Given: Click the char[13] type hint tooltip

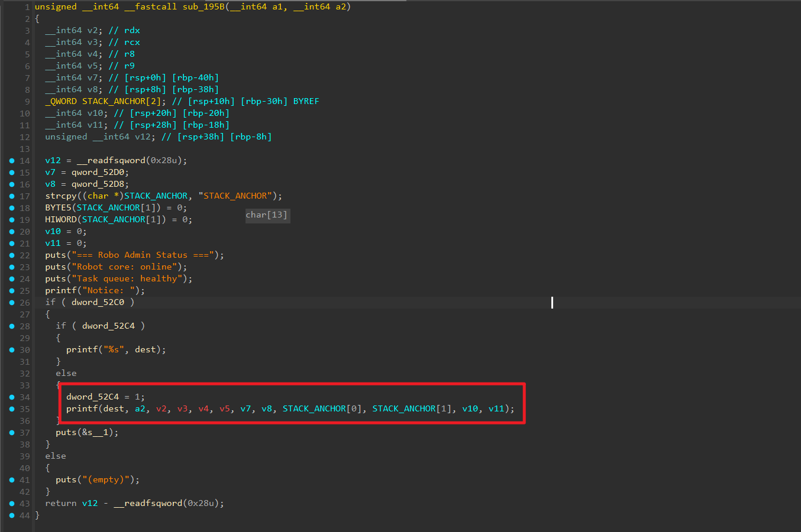Looking at the screenshot, I should click(267, 215).
